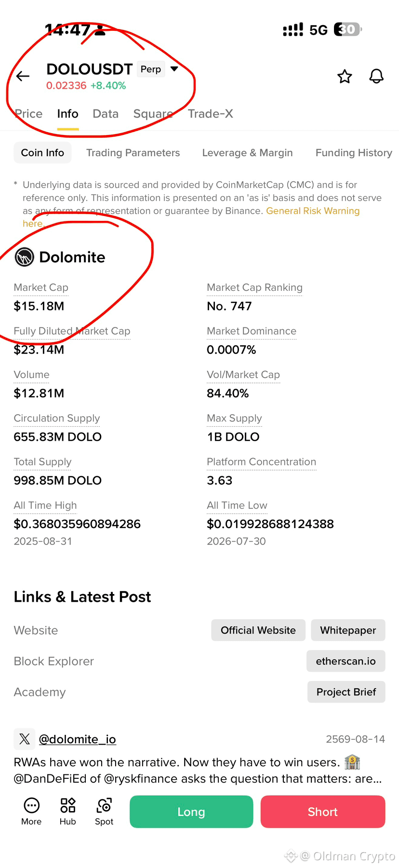Tap the back arrow icon
Image resolution: width=399 pixels, height=868 pixels.
[x=23, y=76]
